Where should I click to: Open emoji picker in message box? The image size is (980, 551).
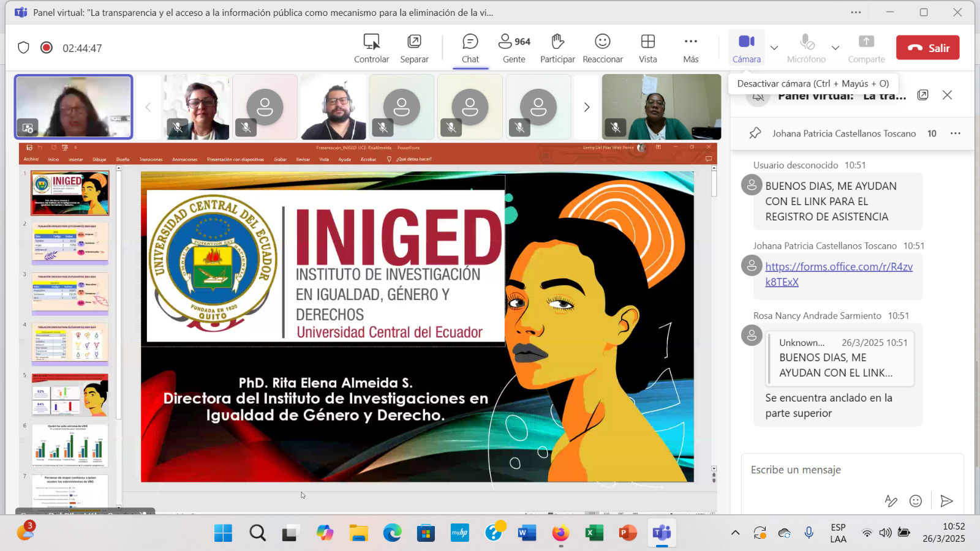coord(916,501)
